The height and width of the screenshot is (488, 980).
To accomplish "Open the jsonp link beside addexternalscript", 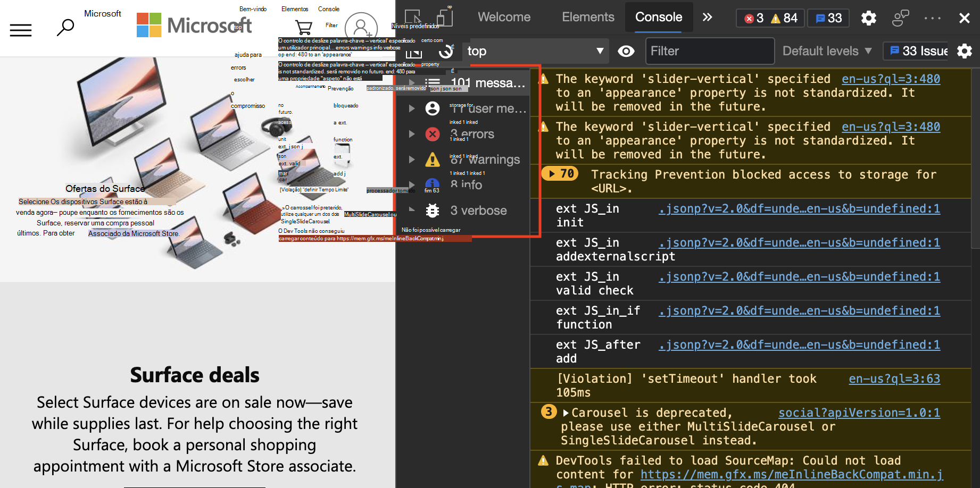I will coord(799,243).
